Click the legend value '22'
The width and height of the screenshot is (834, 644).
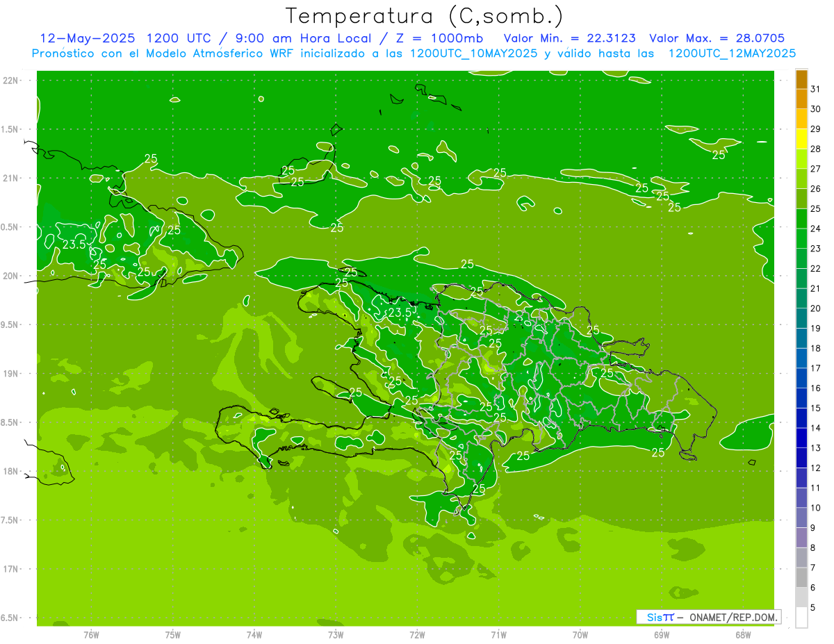pyautogui.click(x=815, y=268)
